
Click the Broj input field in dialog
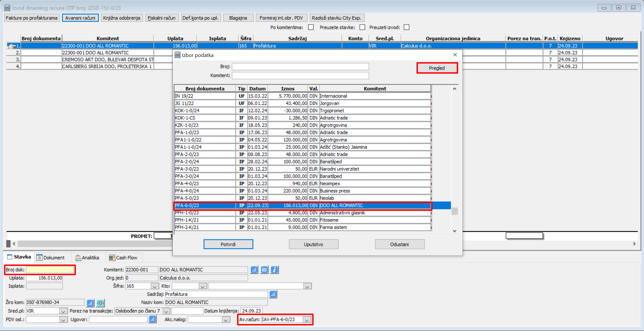[300, 67]
